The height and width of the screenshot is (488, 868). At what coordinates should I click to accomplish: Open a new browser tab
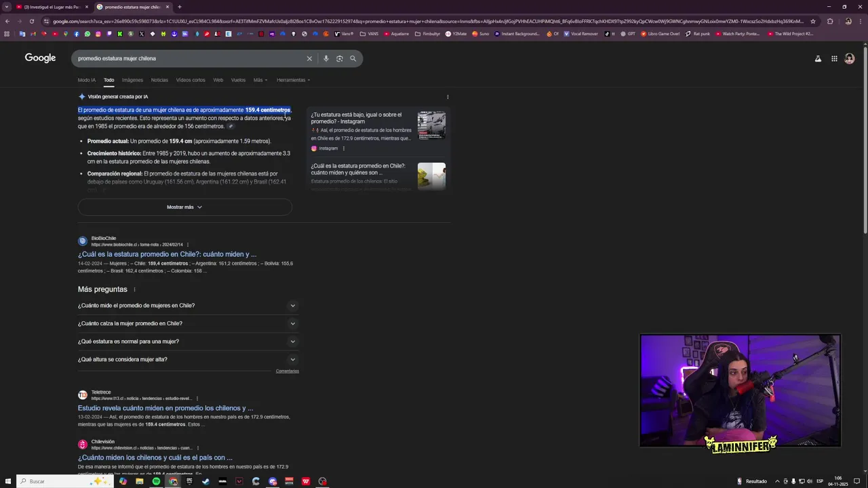coord(179,7)
